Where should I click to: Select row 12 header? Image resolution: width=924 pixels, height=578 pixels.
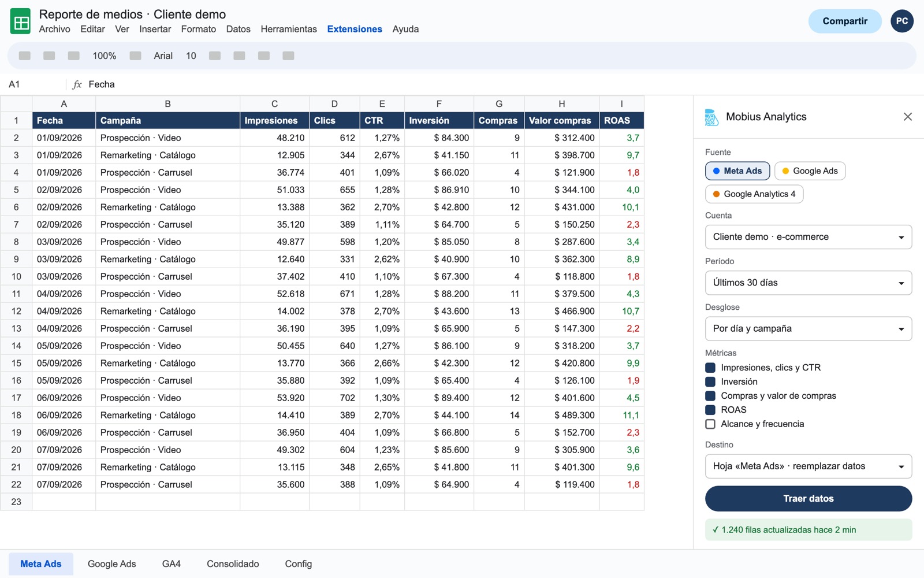(x=16, y=311)
